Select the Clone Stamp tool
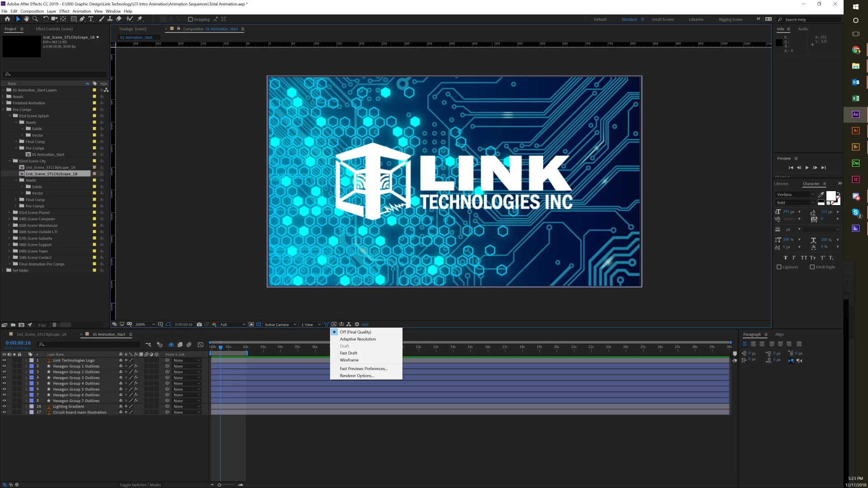This screenshot has height=488, width=868. 110,19
